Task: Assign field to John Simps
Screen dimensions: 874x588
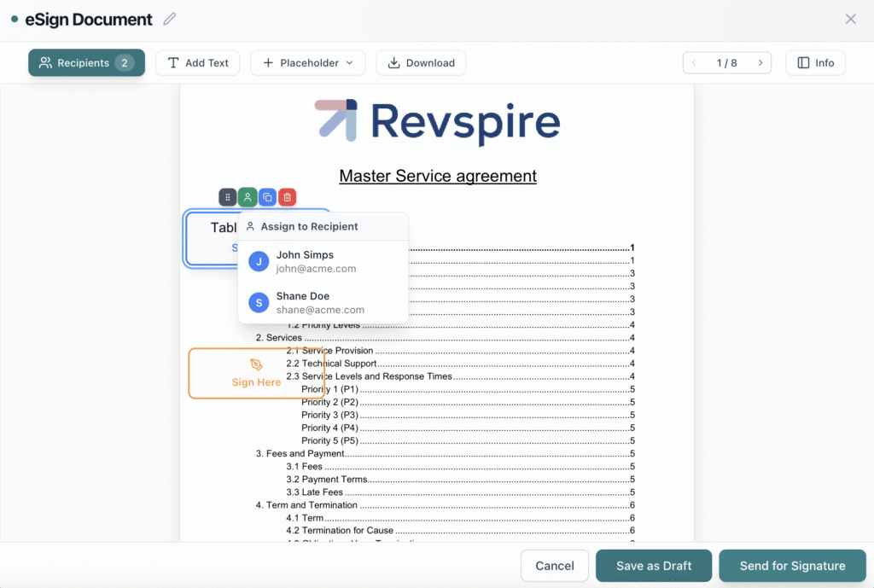Action: point(305,261)
